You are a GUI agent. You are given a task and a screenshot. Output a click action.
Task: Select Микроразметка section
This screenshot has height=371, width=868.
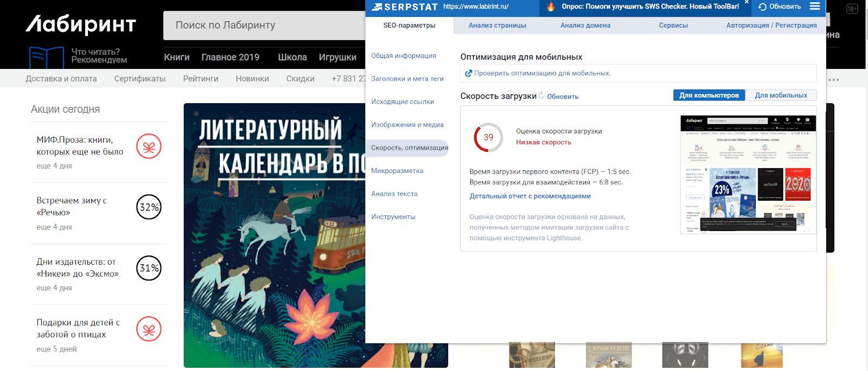[397, 171]
